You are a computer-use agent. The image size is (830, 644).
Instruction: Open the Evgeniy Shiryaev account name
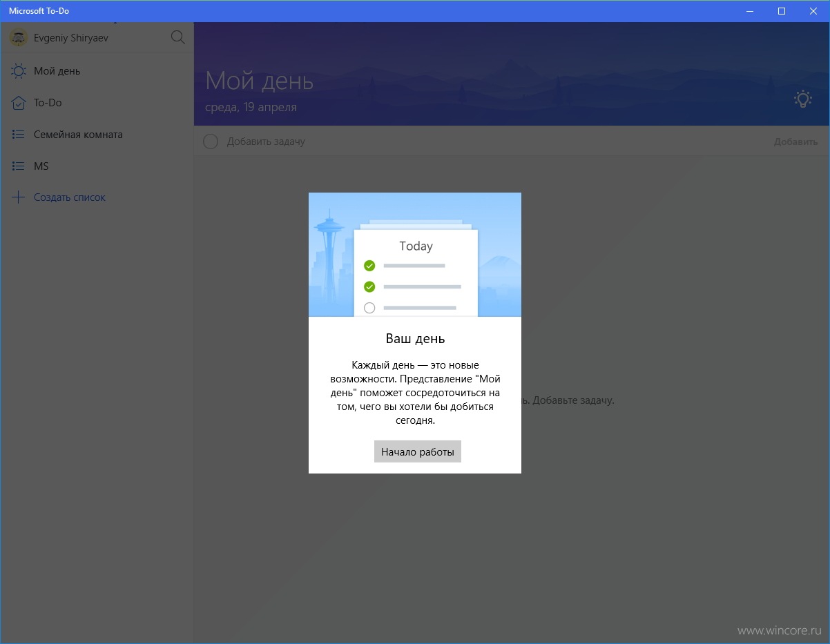[x=71, y=38]
